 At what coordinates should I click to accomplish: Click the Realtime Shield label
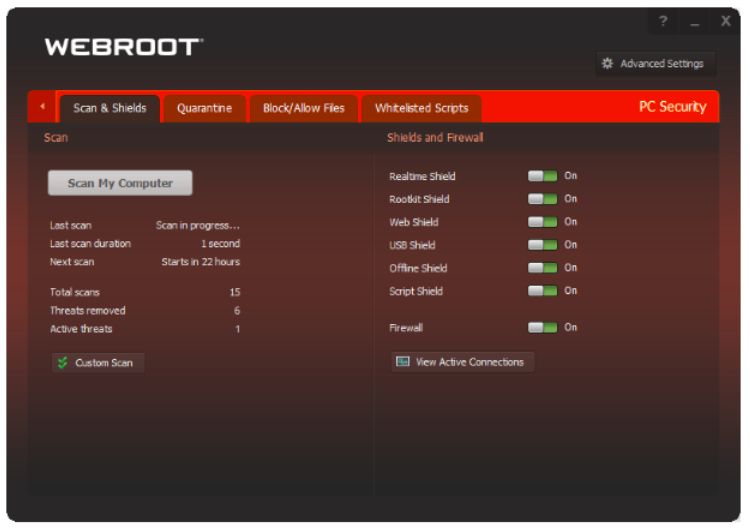click(x=422, y=177)
